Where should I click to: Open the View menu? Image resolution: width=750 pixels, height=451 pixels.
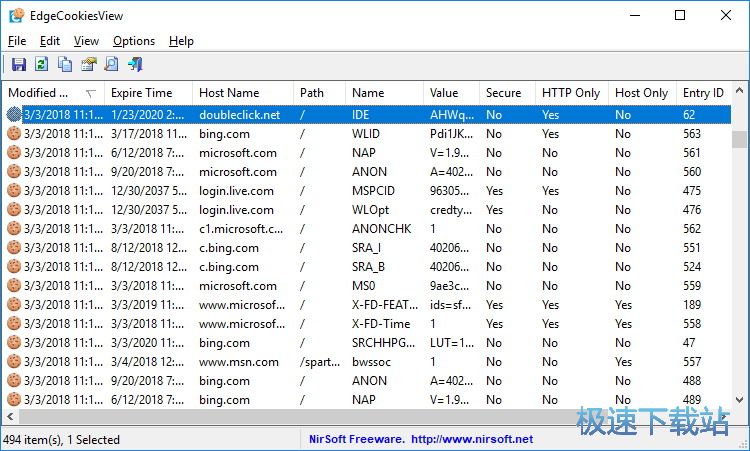pyautogui.click(x=86, y=41)
